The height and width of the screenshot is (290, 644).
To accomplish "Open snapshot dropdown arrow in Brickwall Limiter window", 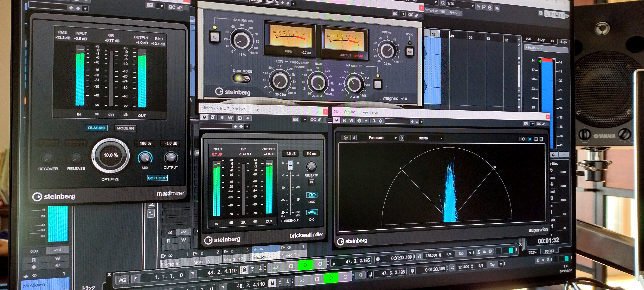I will point(305,120).
